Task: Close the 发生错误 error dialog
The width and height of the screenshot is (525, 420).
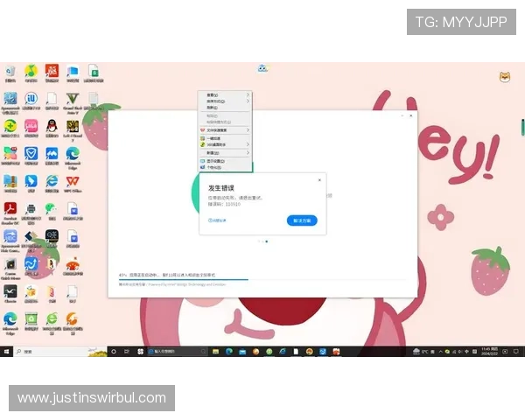Action: point(319,179)
